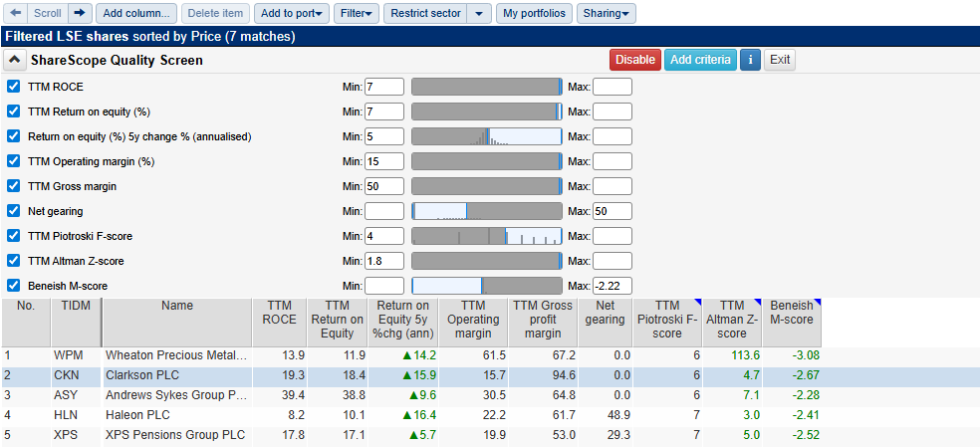The image size is (980, 447).
Task: Click the Beneish M-score Max input field
Action: tap(612, 286)
